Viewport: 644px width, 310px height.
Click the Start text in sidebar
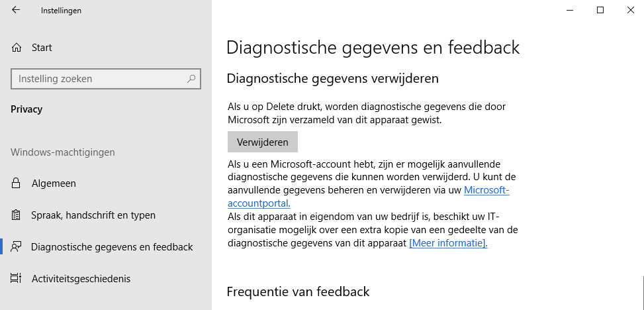42,48
